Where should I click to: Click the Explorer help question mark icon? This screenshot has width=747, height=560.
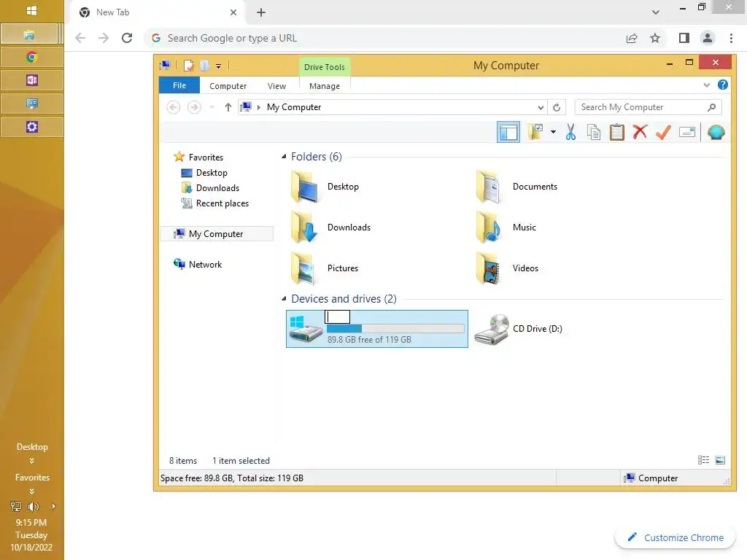pyautogui.click(x=723, y=85)
